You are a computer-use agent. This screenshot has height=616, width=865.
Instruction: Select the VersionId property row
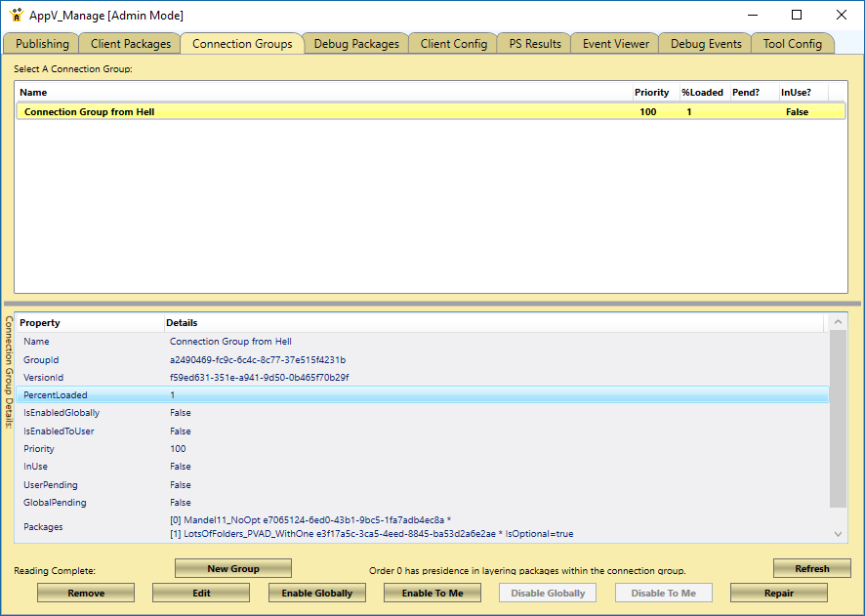[x=423, y=377]
